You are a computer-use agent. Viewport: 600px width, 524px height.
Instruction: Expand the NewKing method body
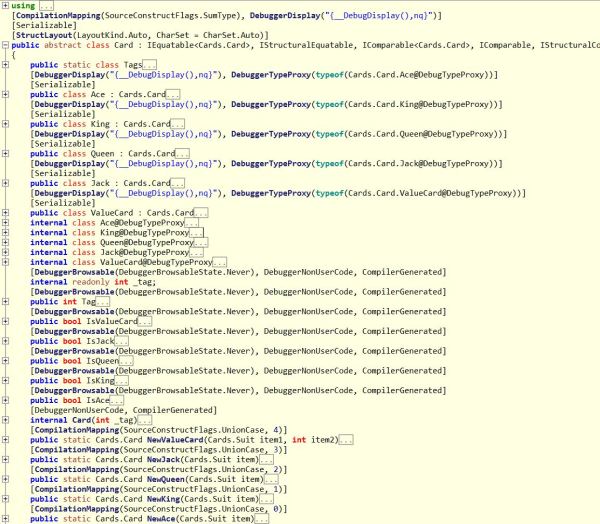pyautogui.click(x=5, y=499)
